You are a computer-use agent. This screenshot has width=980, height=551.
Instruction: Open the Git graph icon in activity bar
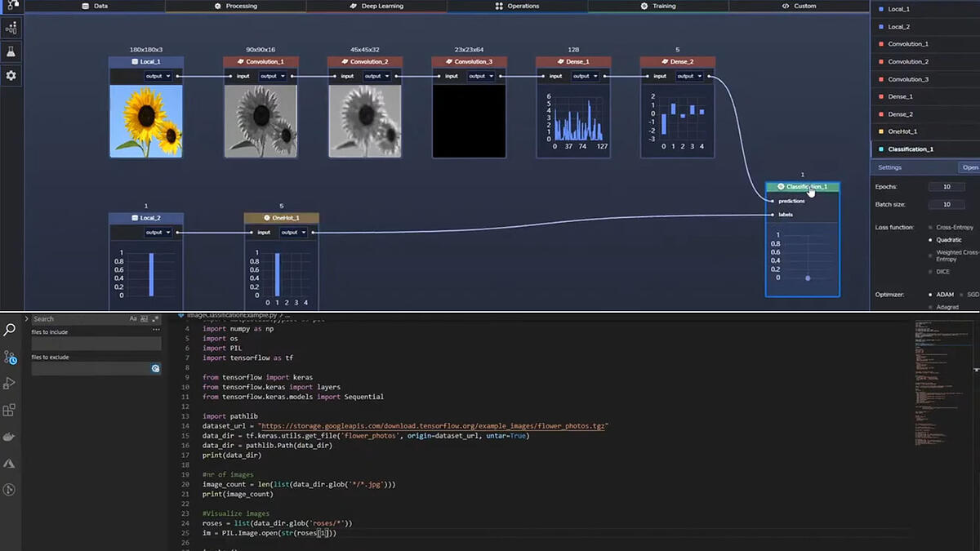tap(10, 490)
